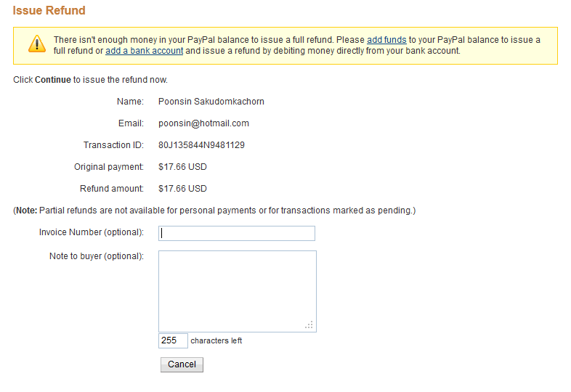Click the bold Continue word in instructions
The height and width of the screenshot is (392, 571).
(53, 80)
